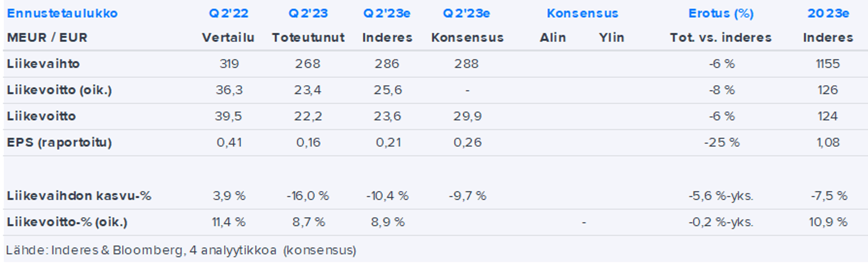The width and height of the screenshot is (868, 264).
Task: Select the Toteutunut subheader
Action: 308,37
